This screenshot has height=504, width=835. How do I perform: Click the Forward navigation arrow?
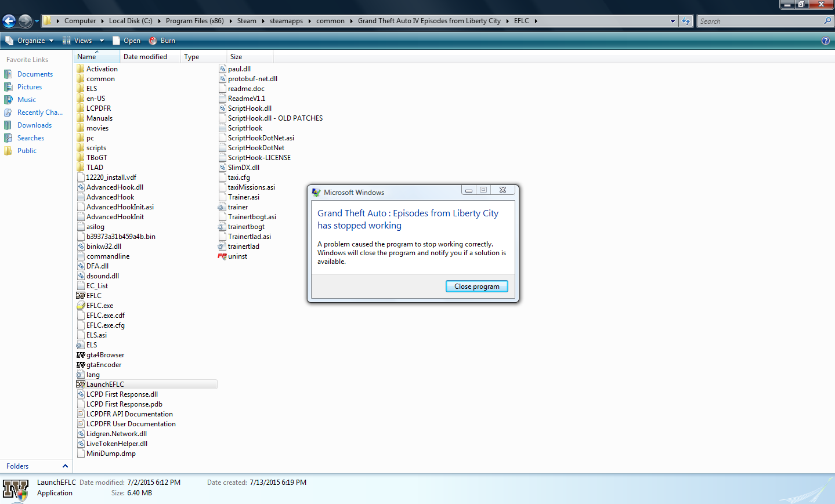tap(25, 21)
